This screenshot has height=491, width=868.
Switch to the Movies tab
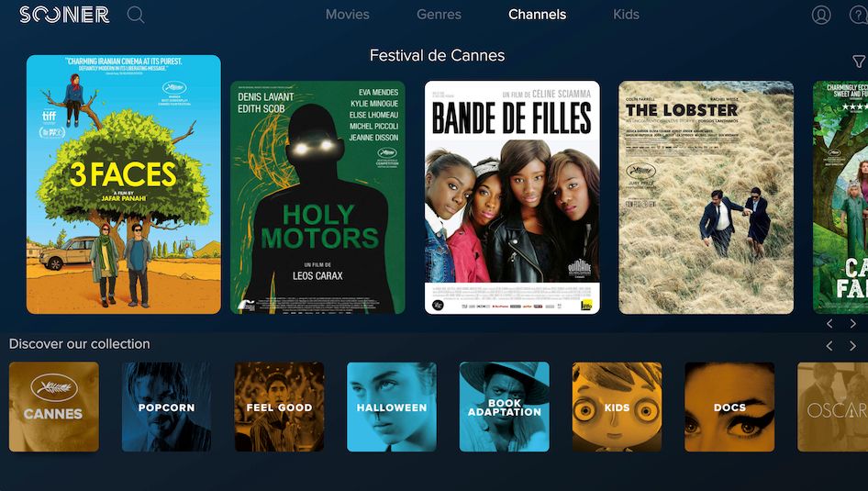347,15
